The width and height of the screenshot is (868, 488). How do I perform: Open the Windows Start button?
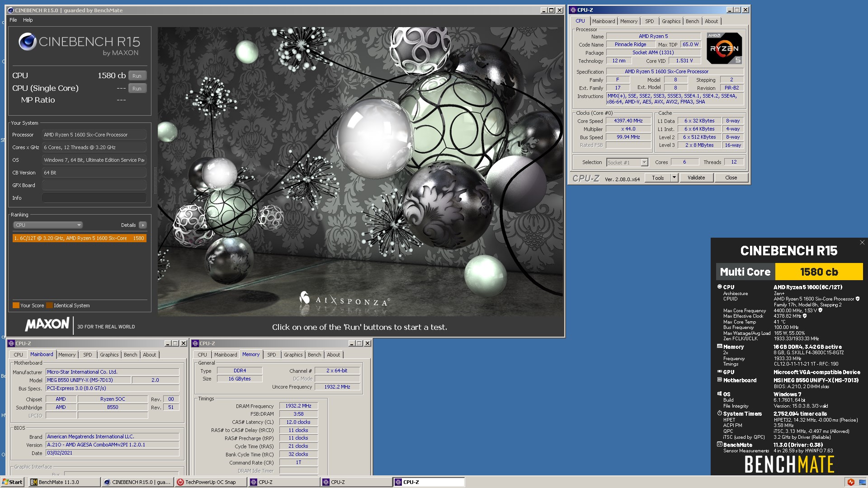click(13, 482)
